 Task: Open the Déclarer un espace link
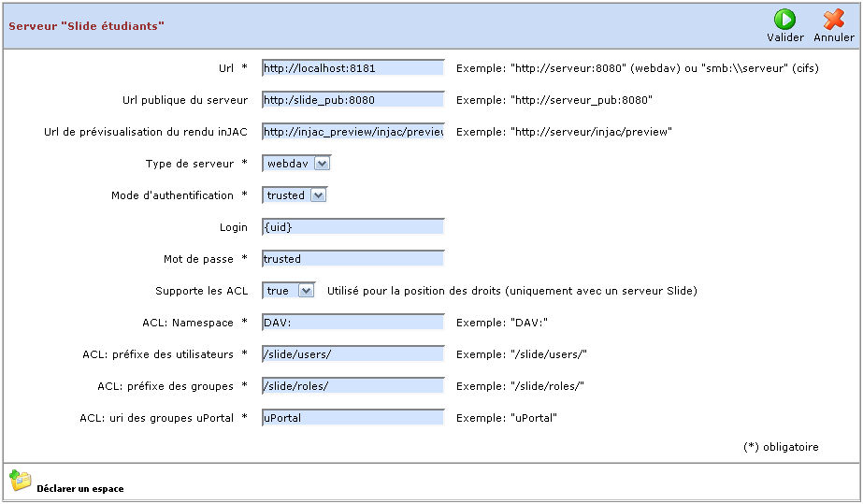pos(79,488)
